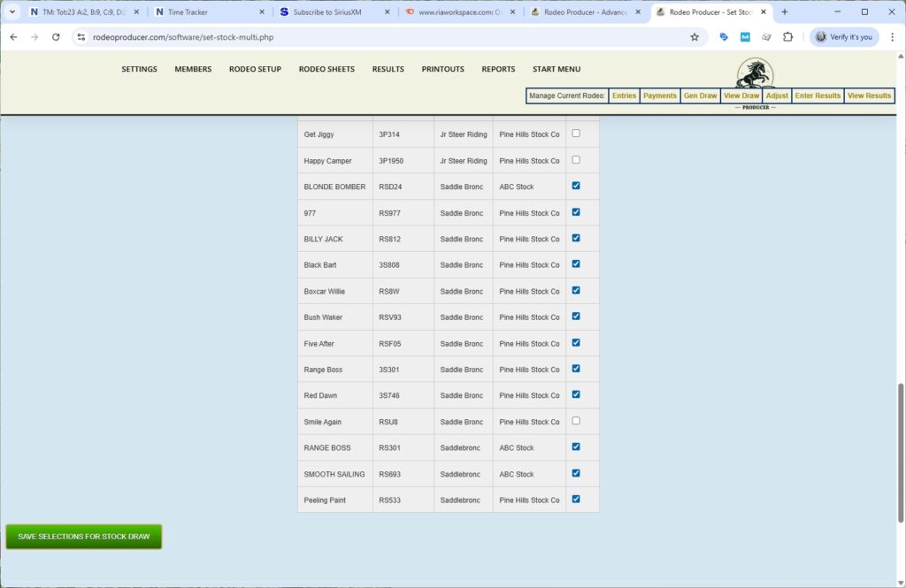Uncheck the BLONDE BOMBER selection
Screen dimensions: 906x588
576,186
